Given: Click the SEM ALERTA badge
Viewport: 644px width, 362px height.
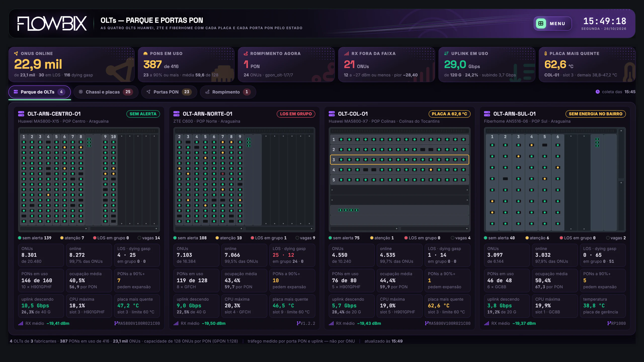Looking at the screenshot, I should pos(143,114).
